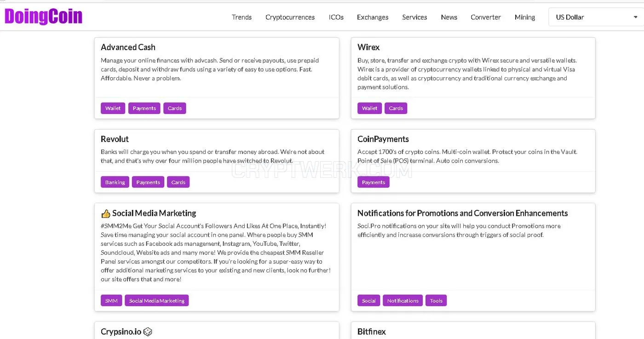Screen dimensions: 644x339
Task: Select the Cards tag in the Wirex card
Action: tap(396, 108)
